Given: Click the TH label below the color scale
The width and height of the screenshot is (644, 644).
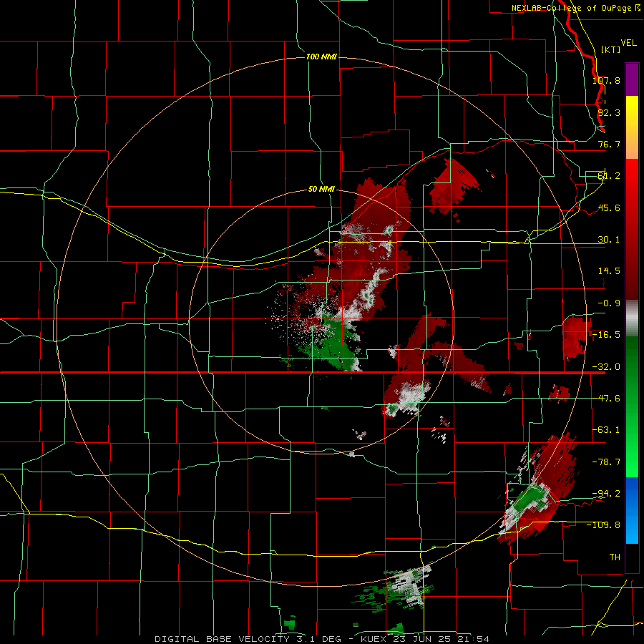Looking at the screenshot, I should 615,557.
